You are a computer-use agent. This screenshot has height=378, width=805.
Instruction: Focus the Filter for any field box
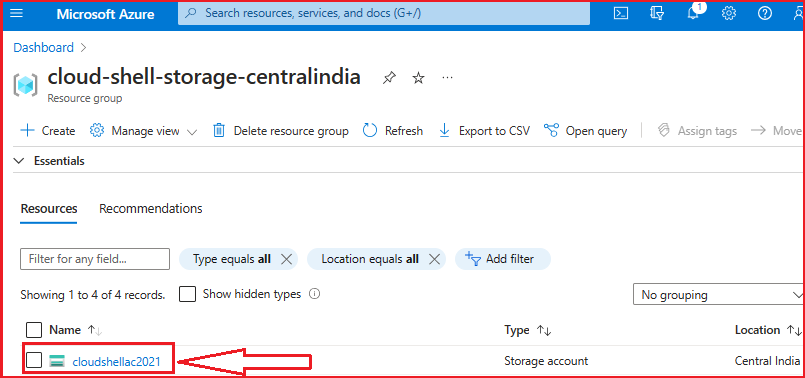pos(95,259)
